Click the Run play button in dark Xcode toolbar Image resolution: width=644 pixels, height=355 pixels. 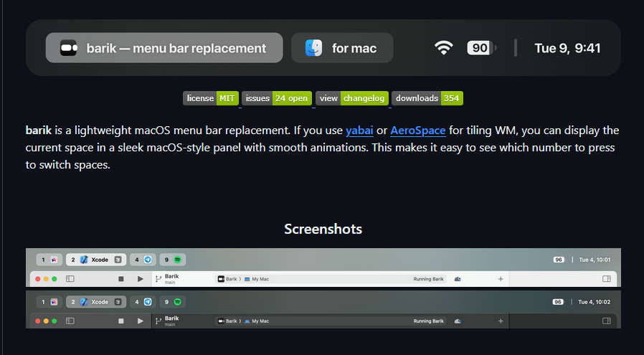pyautogui.click(x=140, y=321)
